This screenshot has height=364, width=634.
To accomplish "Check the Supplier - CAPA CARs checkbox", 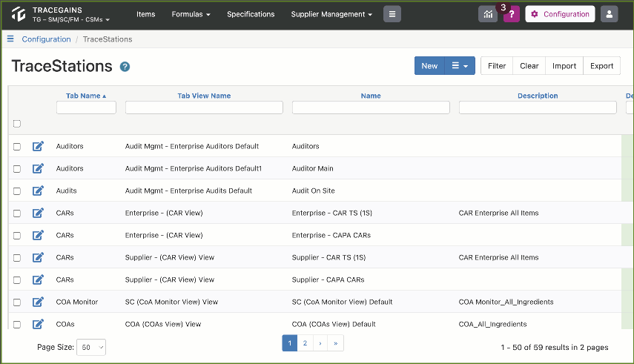I will (x=17, y=280).
